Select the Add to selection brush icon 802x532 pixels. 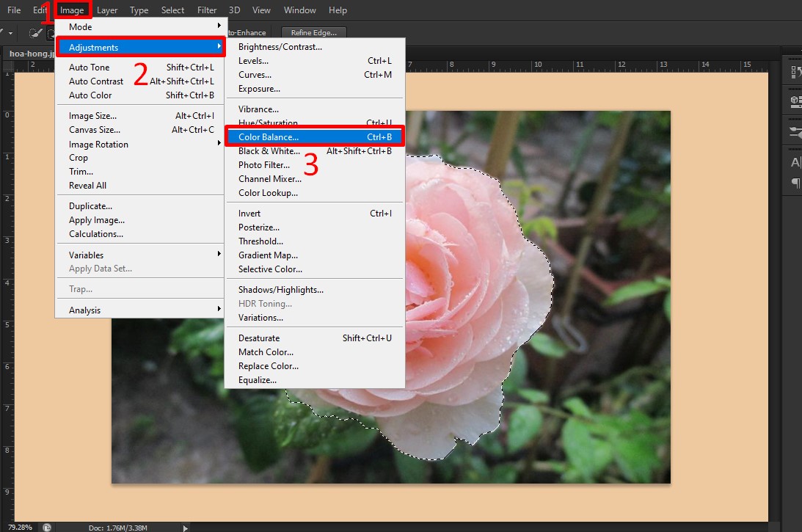click(x=50, y=32)
